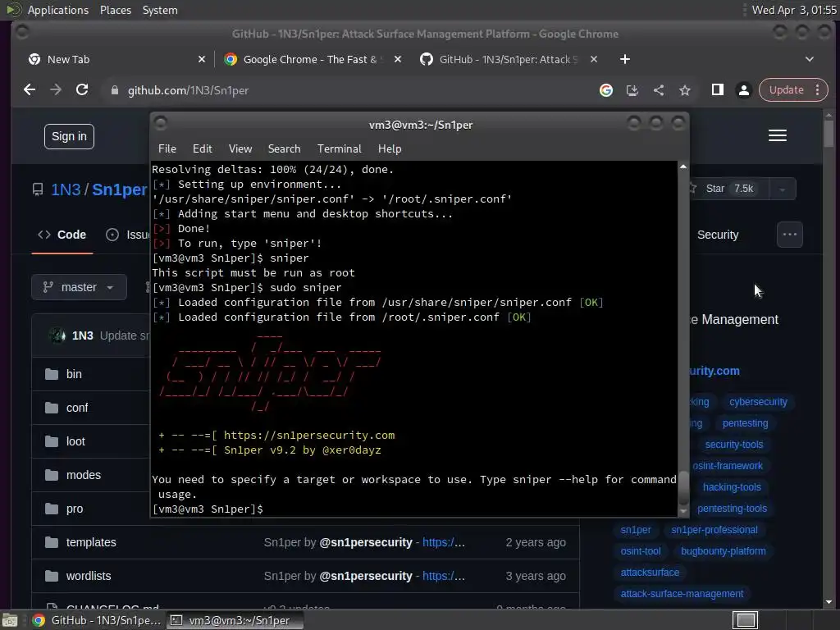The height and width of the screenshot is (630, 840).
Task: Select the GitHub Chrome taskbar entry
Action: coord(97,620)
